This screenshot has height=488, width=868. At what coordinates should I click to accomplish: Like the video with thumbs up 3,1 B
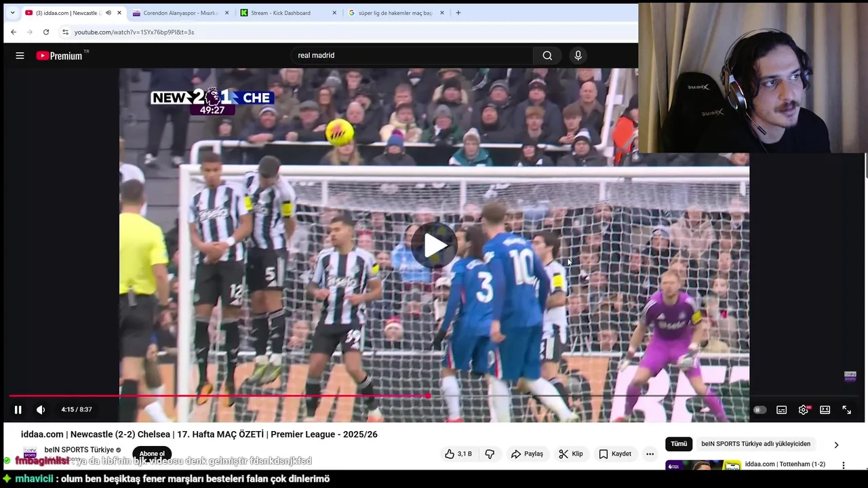click(458, 454)
